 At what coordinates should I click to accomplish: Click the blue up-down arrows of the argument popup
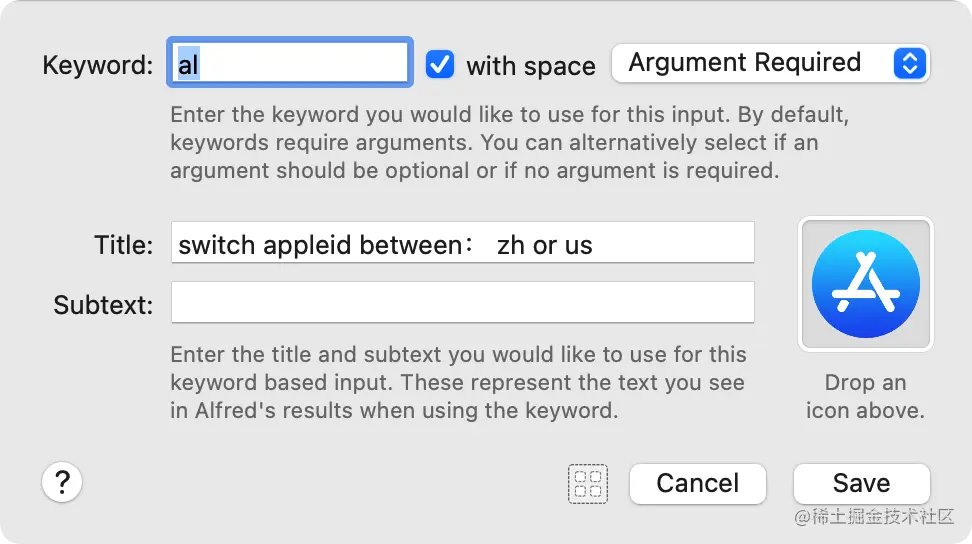[x=909, y=63]
